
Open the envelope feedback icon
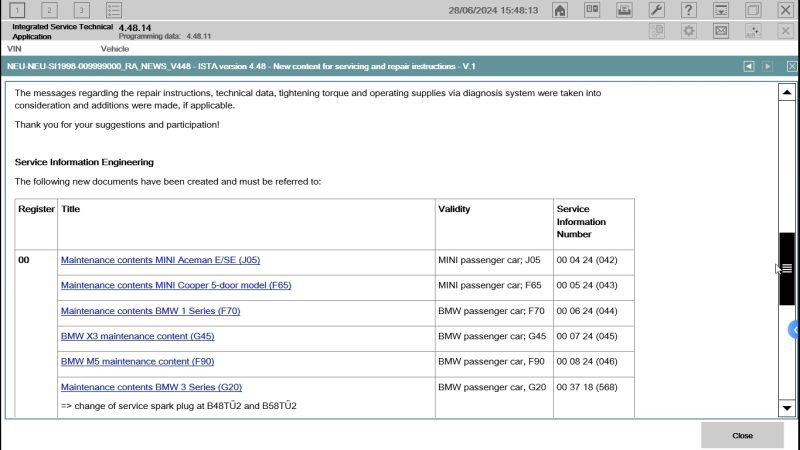coord(721,31)
